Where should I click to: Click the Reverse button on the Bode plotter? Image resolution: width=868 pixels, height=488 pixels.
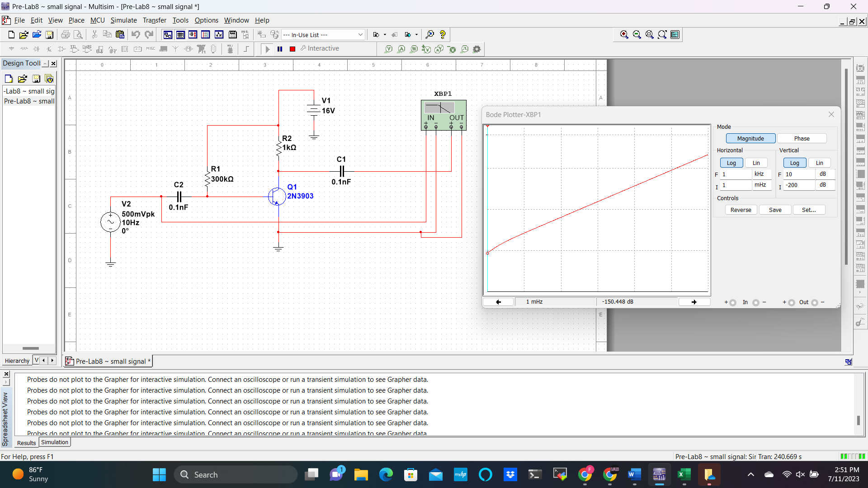(x=741, y=210)
